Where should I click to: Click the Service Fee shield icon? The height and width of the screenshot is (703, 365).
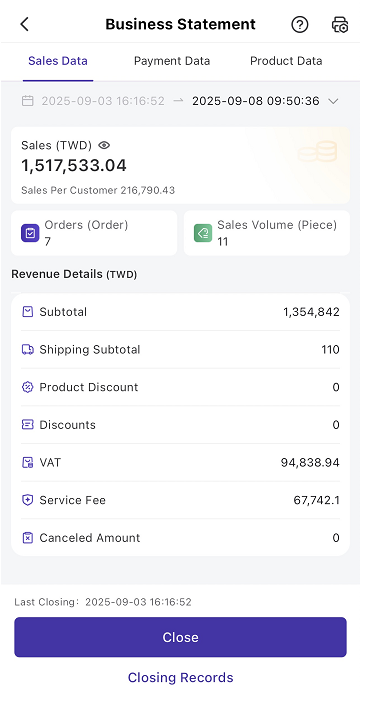tap(28, 500)
